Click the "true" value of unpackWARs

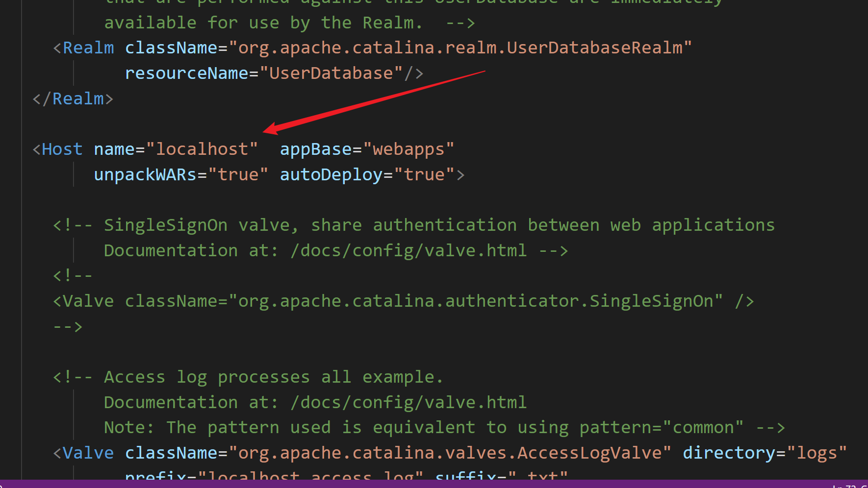[x=238, y=175]
